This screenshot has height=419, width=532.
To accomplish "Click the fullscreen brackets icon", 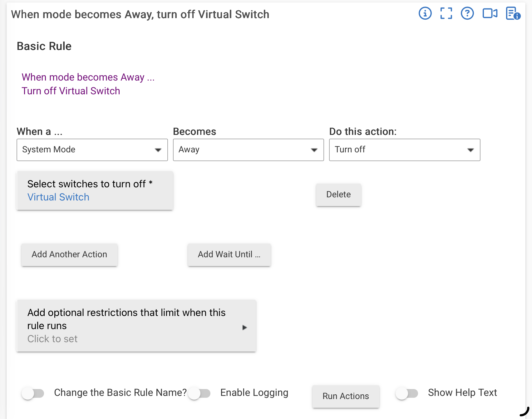I will [x=446, y=13].
